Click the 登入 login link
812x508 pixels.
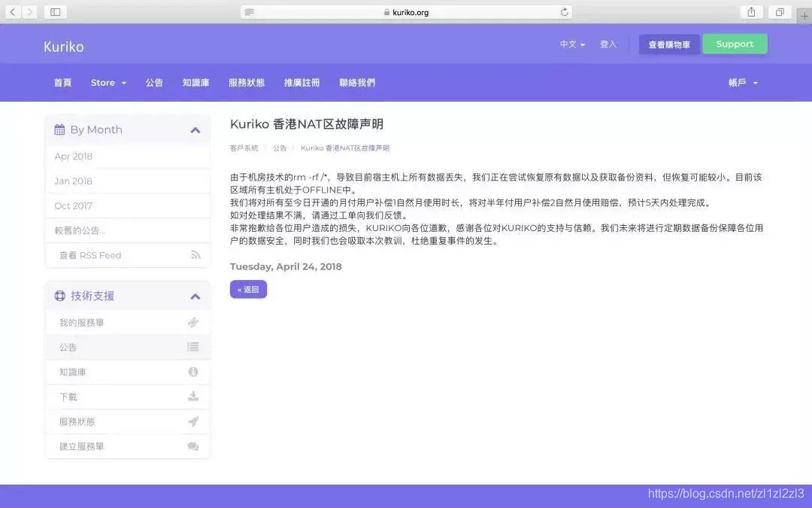pos(608,44)
